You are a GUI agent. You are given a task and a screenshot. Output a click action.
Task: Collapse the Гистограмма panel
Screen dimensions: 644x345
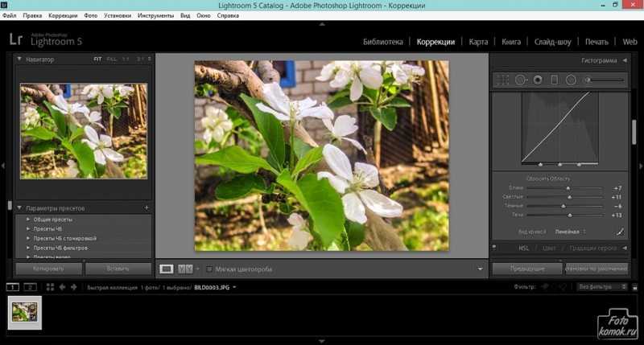tap(625, 60)
